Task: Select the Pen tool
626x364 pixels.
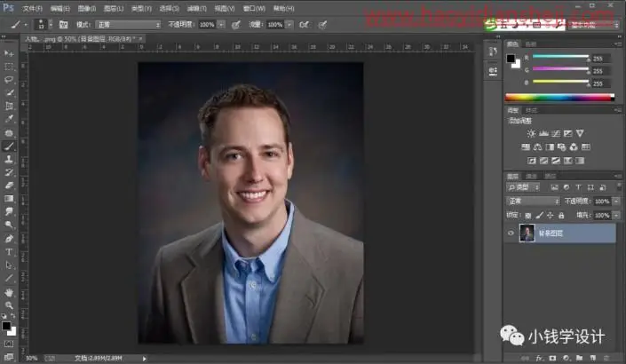Action: 9,238
